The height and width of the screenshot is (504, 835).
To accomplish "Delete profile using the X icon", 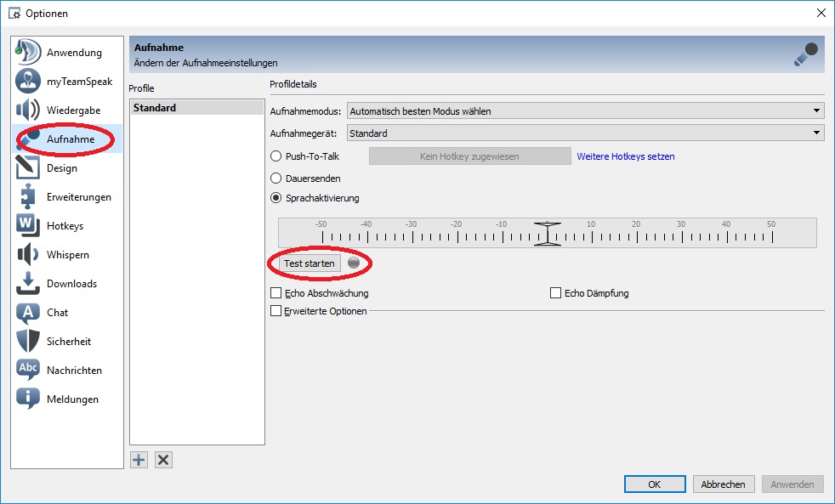I will pos(164,460).
